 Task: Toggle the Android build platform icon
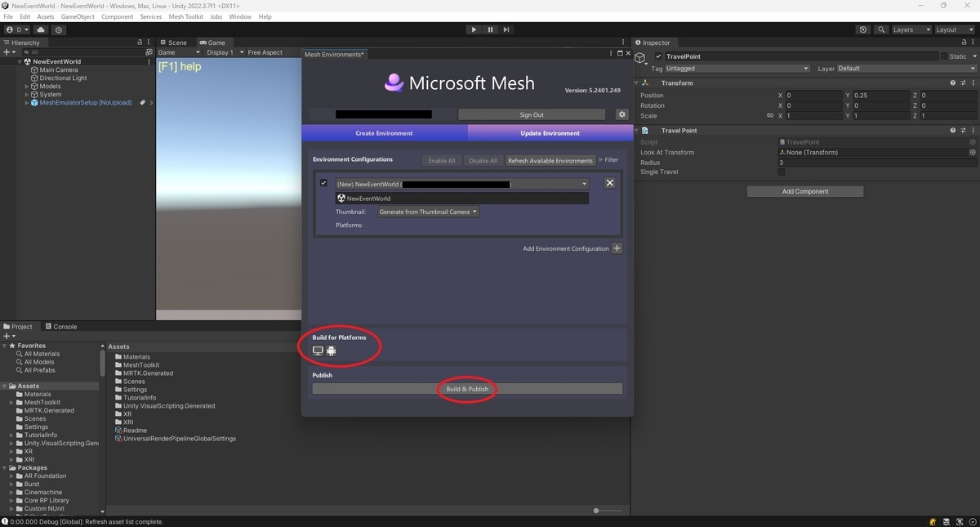[x=332, y=351]
